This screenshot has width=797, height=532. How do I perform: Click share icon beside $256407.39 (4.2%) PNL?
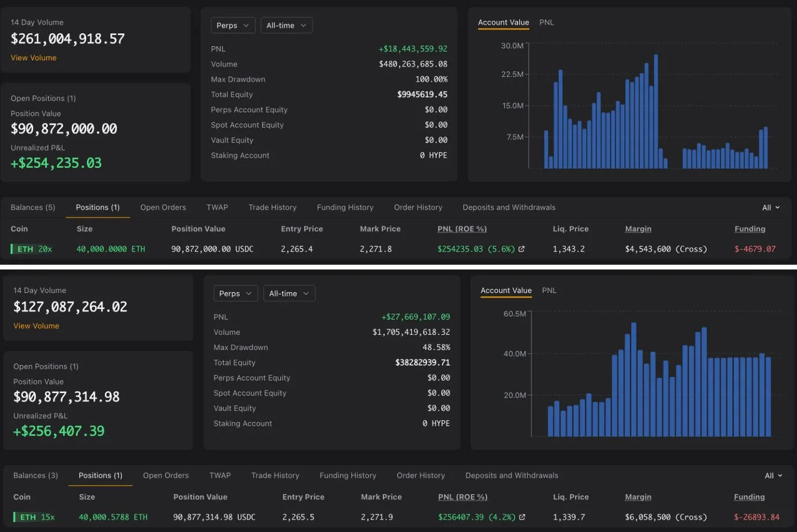[x=522, y=518]
